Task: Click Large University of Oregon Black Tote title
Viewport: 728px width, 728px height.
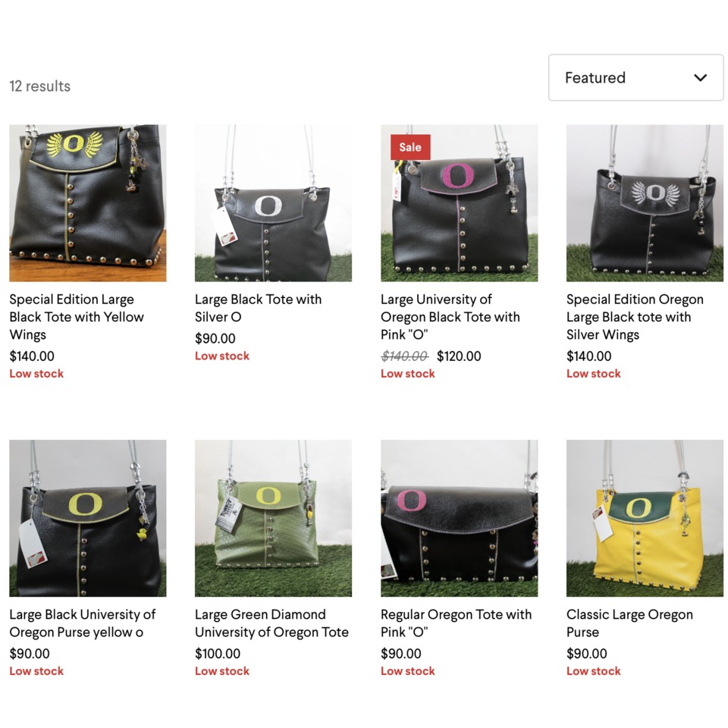Action: 450,317
